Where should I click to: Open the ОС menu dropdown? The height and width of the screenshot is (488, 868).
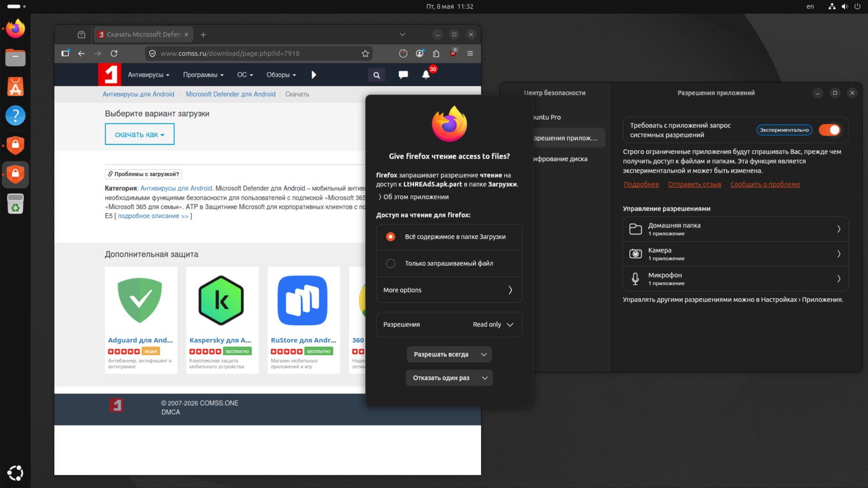coord(245,75)
